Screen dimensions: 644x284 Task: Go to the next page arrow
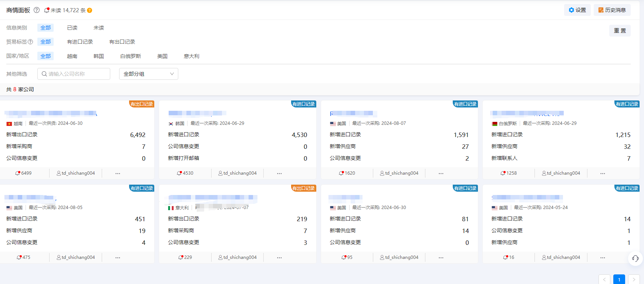click(x=634, y=280)
